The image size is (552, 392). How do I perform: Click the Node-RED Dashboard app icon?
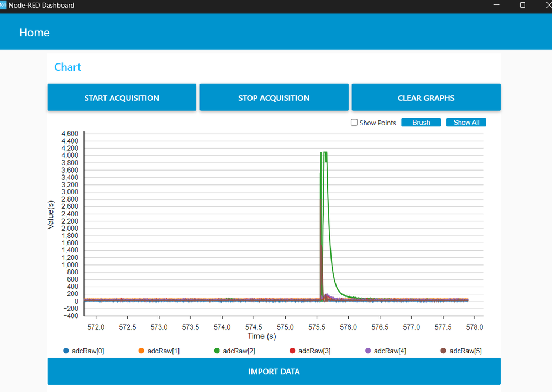point(3,5)
